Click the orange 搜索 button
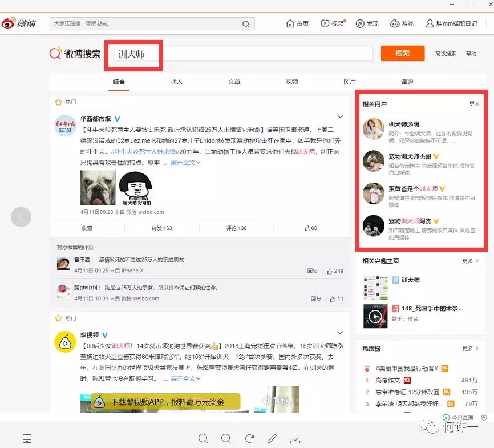Screen dimensions: 494x448 [x=403, y=53]
